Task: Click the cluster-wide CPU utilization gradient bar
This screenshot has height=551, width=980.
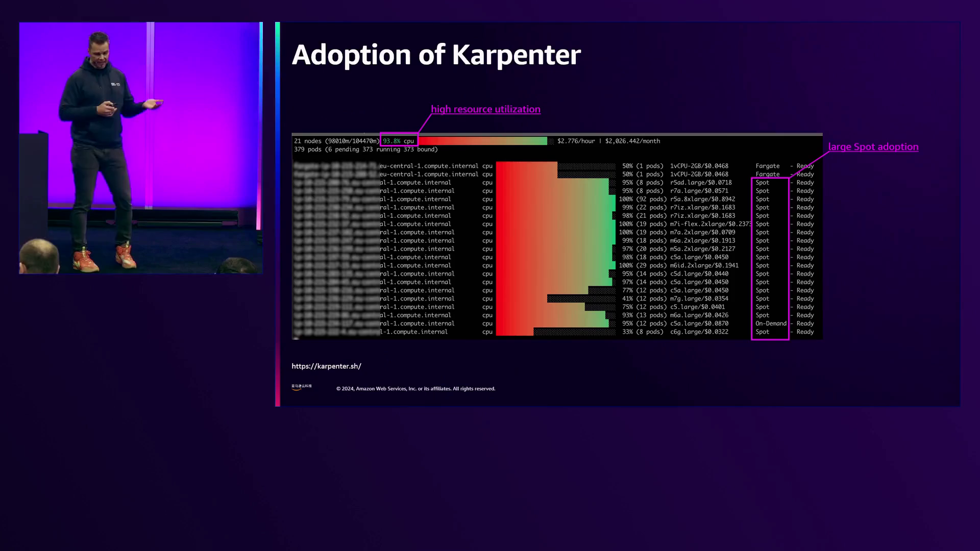Action: [x=482, y=141]
